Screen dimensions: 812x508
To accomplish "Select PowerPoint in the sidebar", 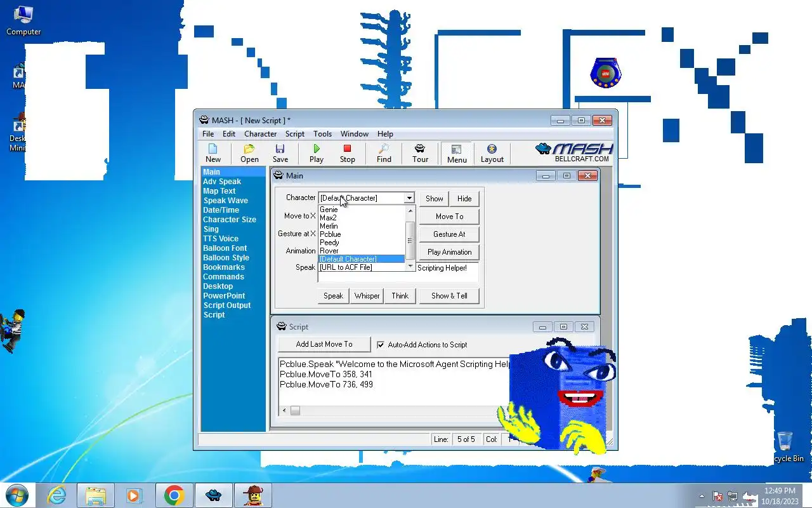I will point(224,296).
